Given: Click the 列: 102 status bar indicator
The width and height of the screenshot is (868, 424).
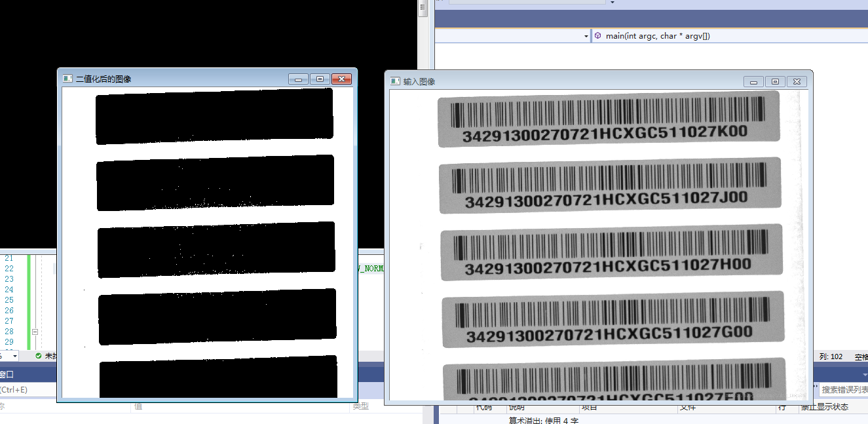Looking at the screenshot, I should point(831,357).
